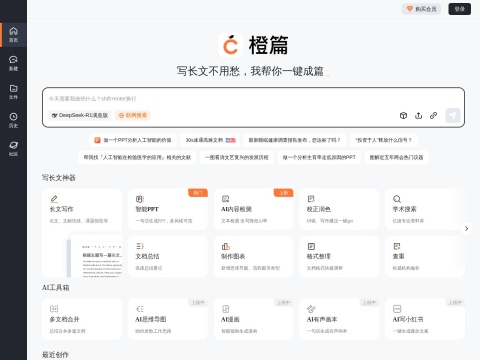The image size is (480, 360).
Task: Click the AI有声画本 card title
Action: click(322, 319)
